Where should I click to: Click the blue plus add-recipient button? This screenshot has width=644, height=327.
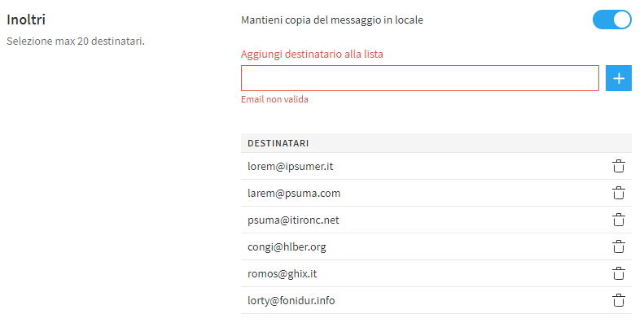tap(619, 78)
